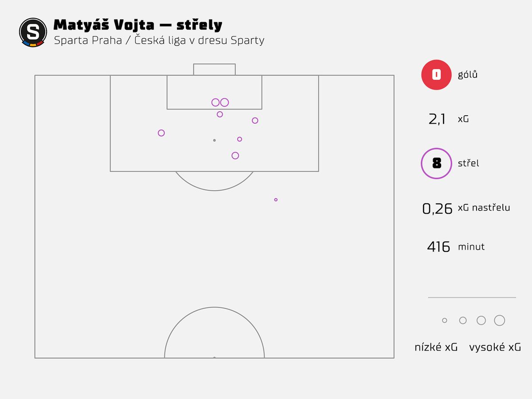Click the subtitle 'Sparta Praha / Česká liga v dresu Sparty'
Image resolution: width=532 pixels, height=399 pixels.
point(159,40)
